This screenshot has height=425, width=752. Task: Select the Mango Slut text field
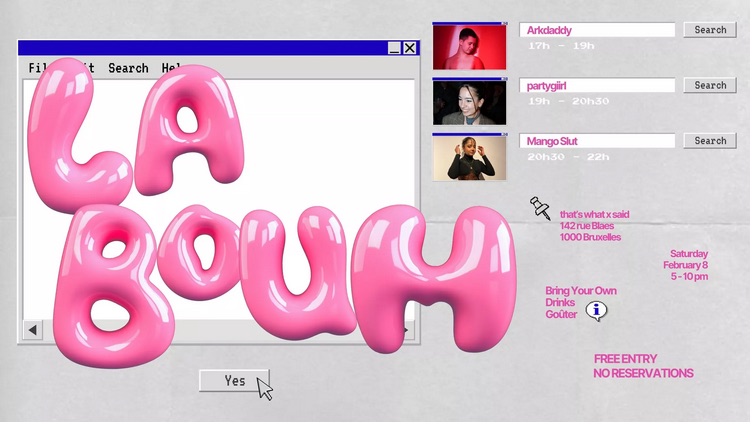(x=598, y=141)
